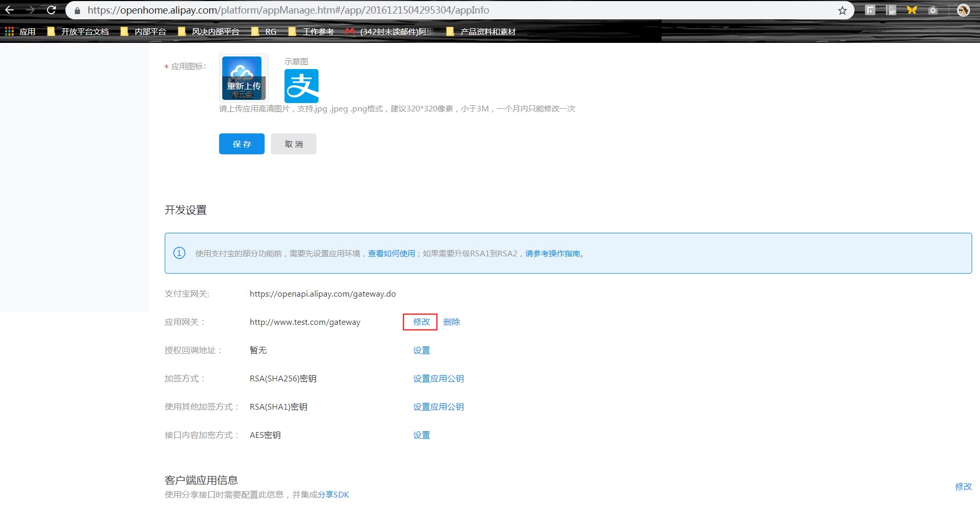This screenshot has height=509, width=980.
Task: Click the 应用图标 field label
Action: point(188,66)
